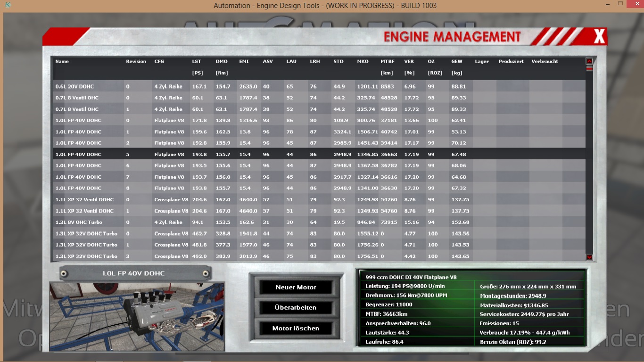
Task: Select 1.0L FP 40V DOHC revision 0
Action: pyautogui.click(x=319, y=120)
